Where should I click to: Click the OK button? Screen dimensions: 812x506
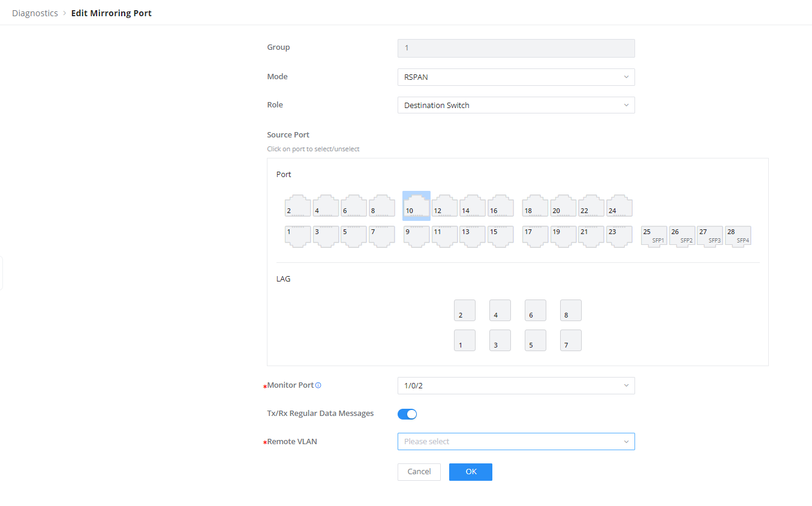(471, 472)
